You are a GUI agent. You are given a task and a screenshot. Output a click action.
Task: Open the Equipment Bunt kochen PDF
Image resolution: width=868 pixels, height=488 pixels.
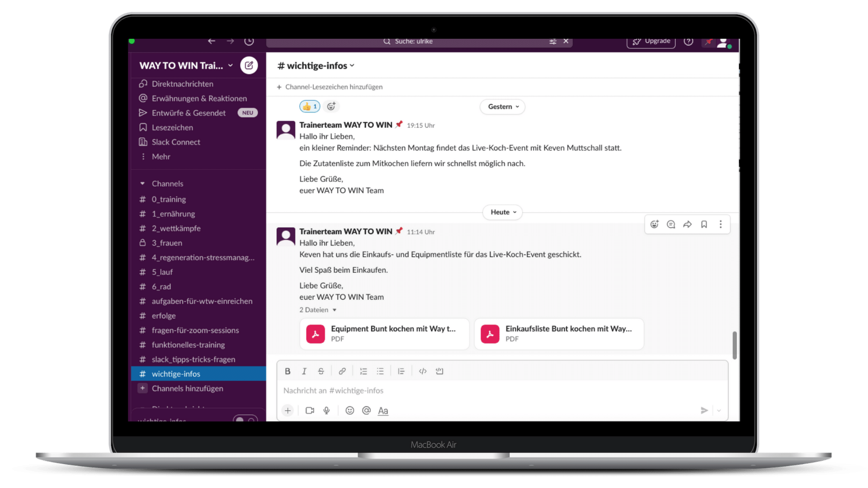coord(384,334)
